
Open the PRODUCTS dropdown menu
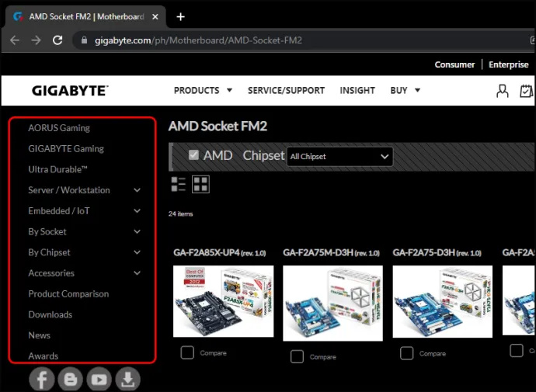203,91
